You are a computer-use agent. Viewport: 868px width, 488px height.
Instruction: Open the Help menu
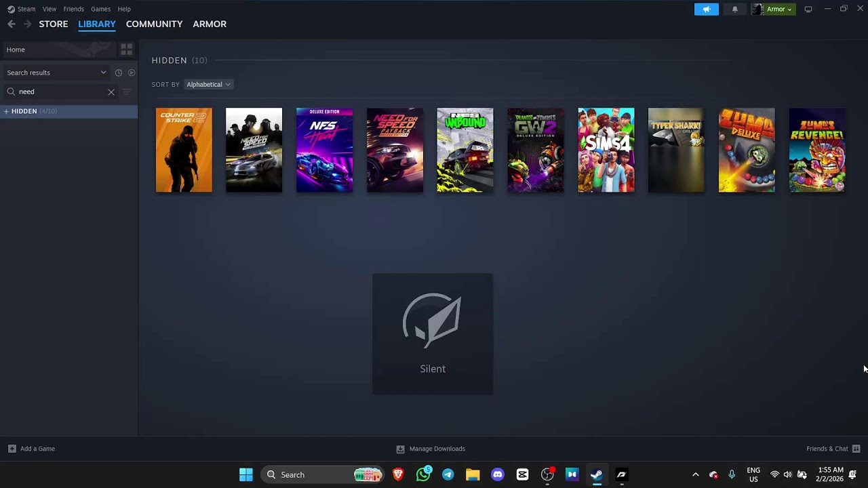click(124, 9)
